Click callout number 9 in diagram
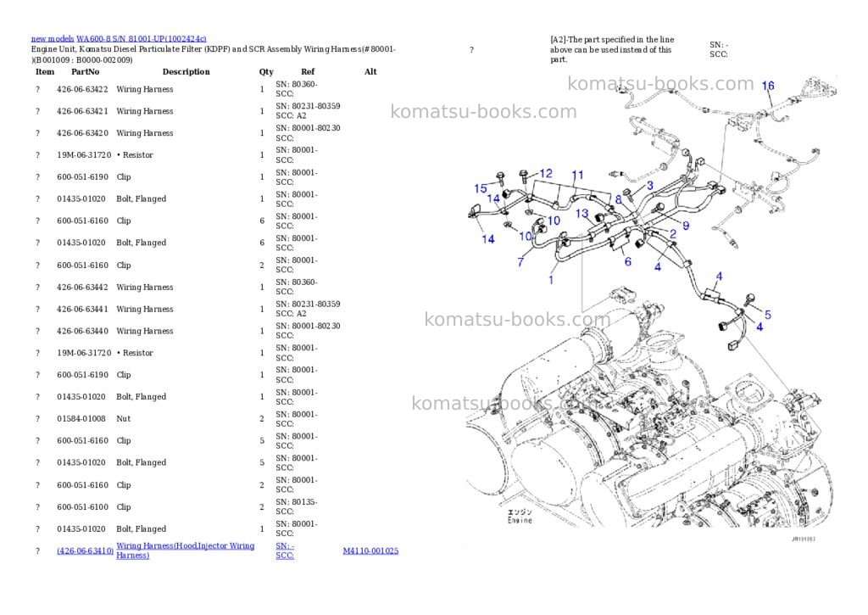 tap(686, 226)
